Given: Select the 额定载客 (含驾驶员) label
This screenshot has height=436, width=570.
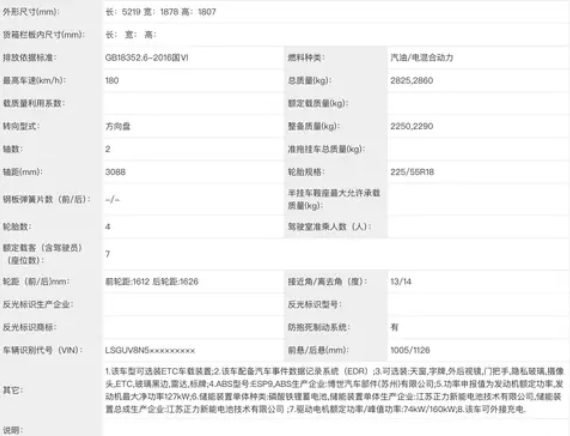Looking at the screenshot, I should tap(42, 254).
